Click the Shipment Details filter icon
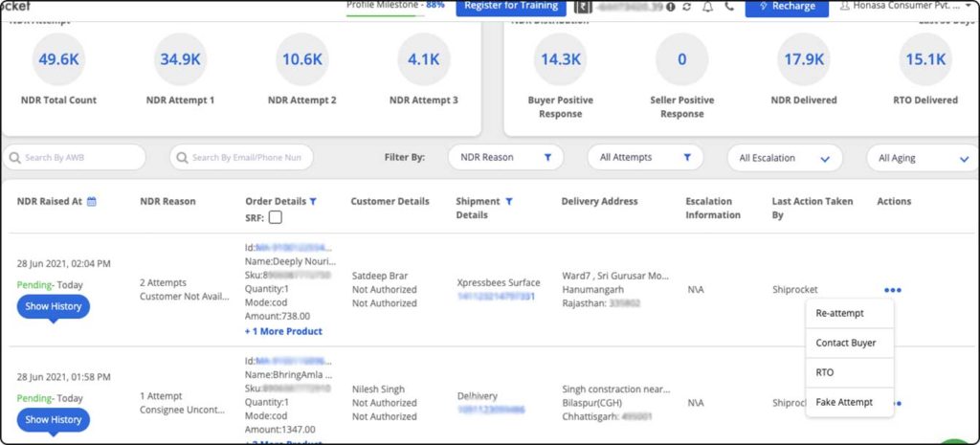The image size is (980, 445). click(509, 201)
